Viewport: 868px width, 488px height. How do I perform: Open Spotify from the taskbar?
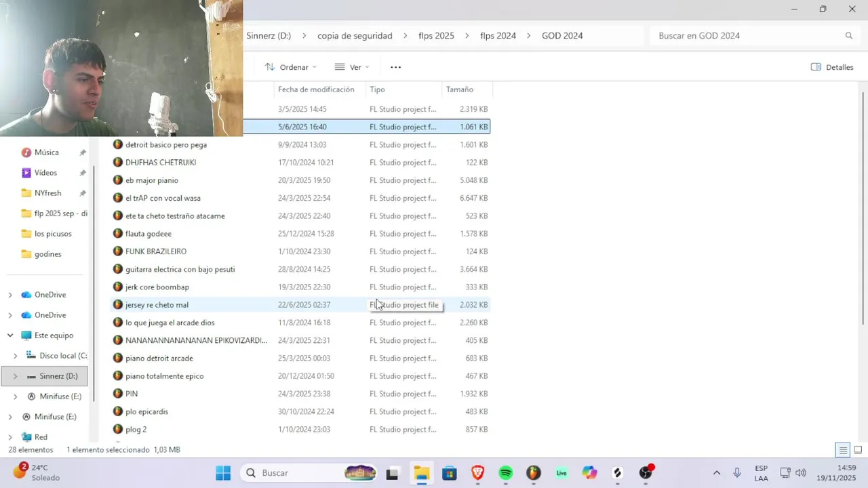[x=506, y=473]
